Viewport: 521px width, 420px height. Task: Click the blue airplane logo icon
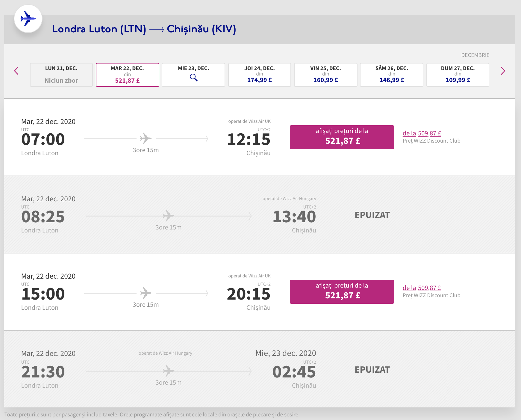coord(28,19)
